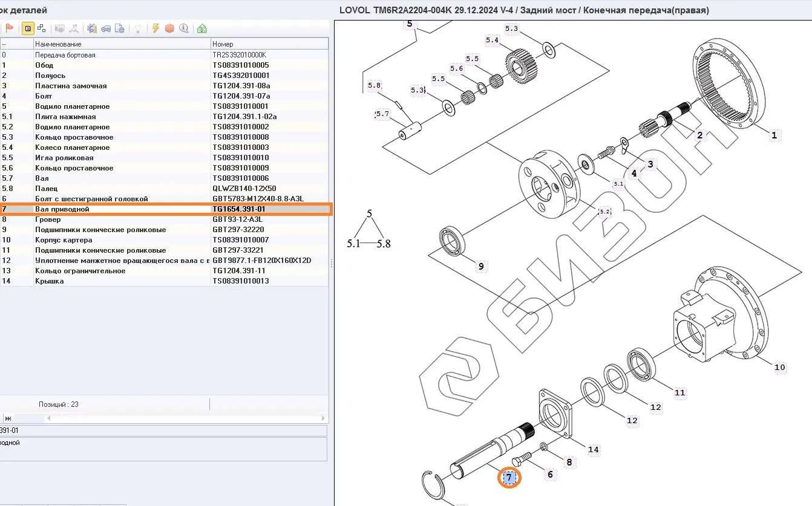Click the yellow lightning bolt icon

click(156, 28)
